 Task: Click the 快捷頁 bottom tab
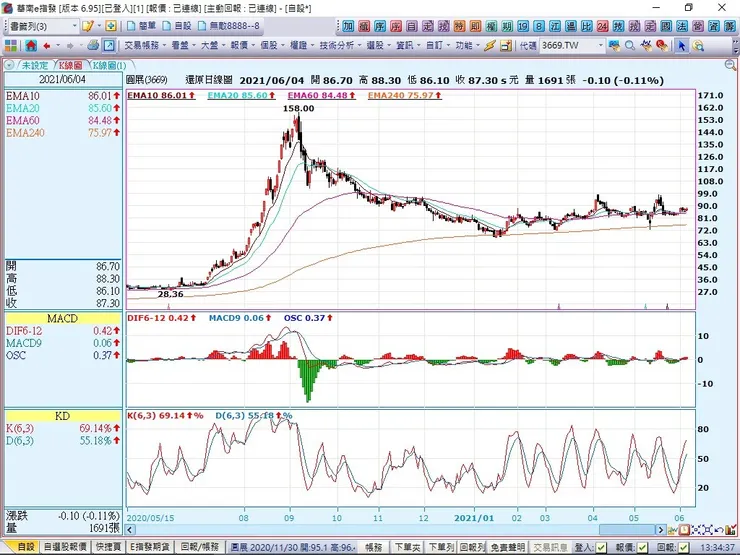click(x=108, y=547)
